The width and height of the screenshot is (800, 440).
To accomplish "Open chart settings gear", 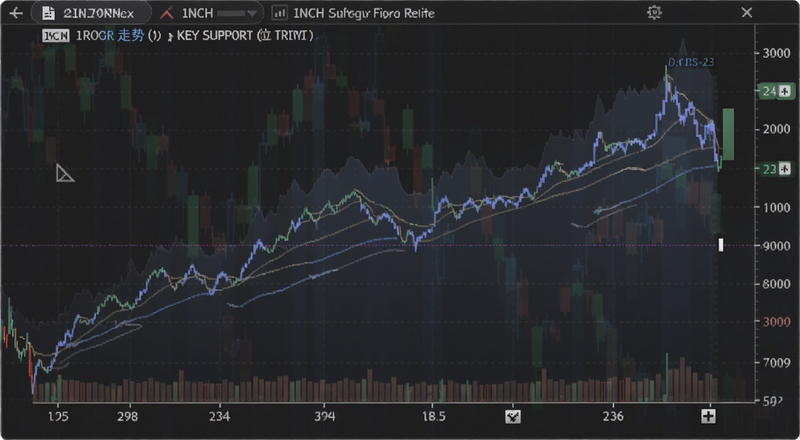I will (654, 13).
